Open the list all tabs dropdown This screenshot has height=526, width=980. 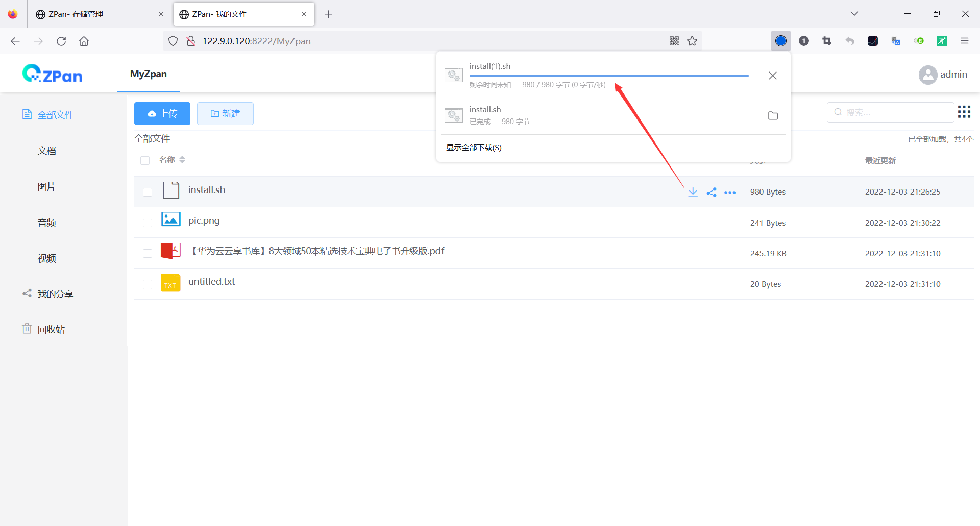854,14
